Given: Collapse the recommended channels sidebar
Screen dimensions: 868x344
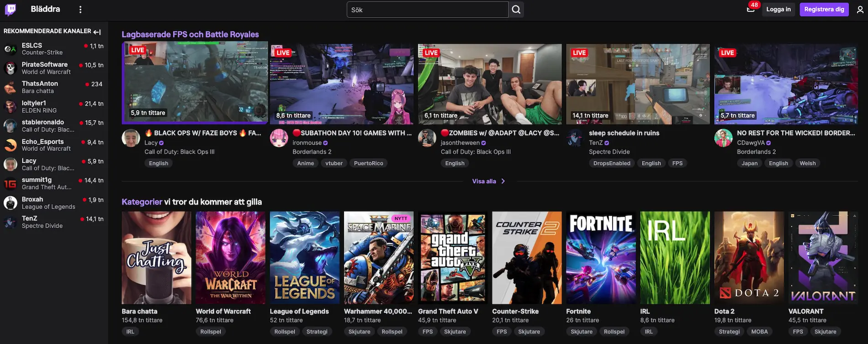Looking at the screenshot, I should [97, 31].
